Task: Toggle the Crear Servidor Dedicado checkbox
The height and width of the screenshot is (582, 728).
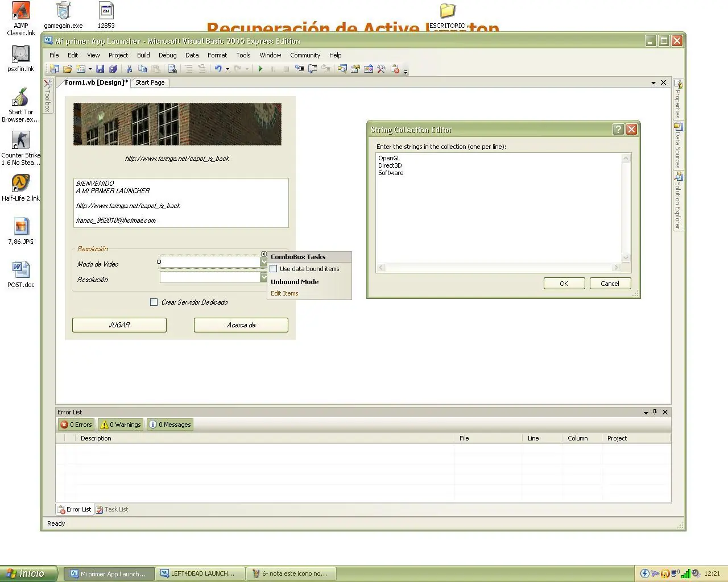Action: click(x=154, y=302)
